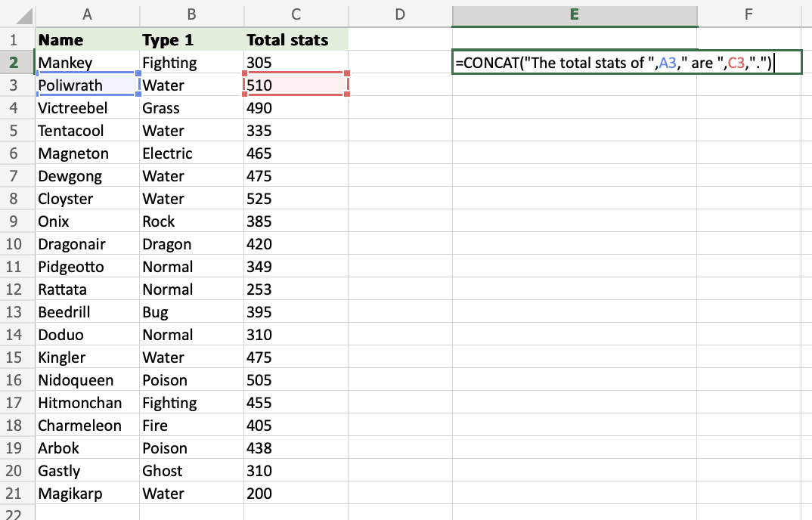Select column D header
Viewport: 812px width, 520px height.
(x=400, y=14)
